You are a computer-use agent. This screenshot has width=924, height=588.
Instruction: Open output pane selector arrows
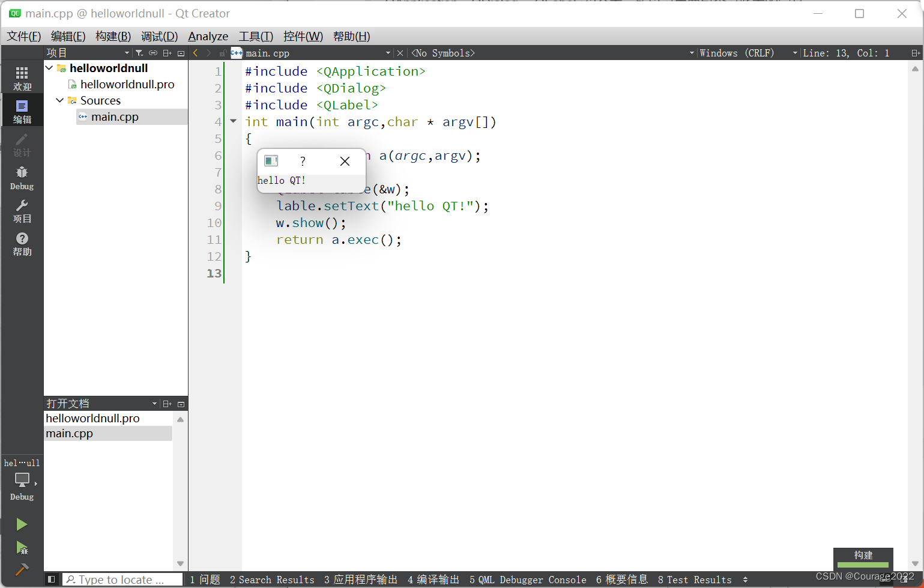click(x=745, y=580)
